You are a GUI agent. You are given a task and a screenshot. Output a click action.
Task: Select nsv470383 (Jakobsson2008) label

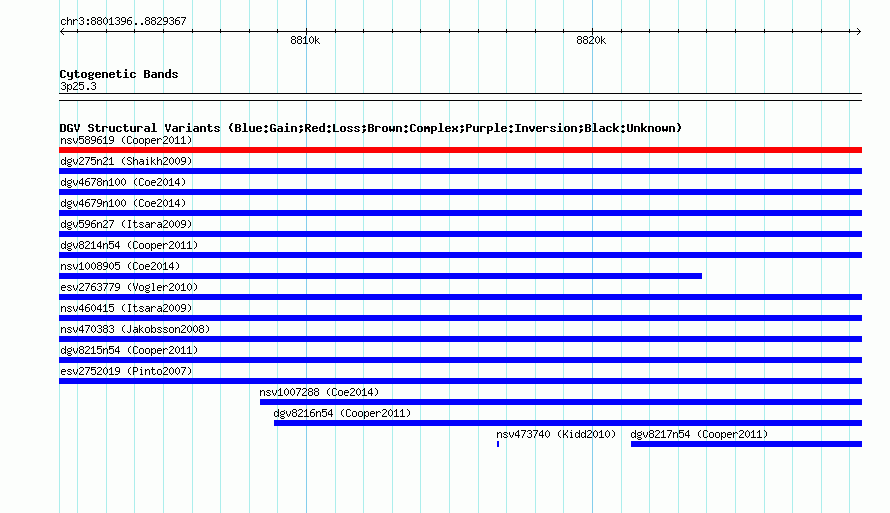tap(135, 329)
